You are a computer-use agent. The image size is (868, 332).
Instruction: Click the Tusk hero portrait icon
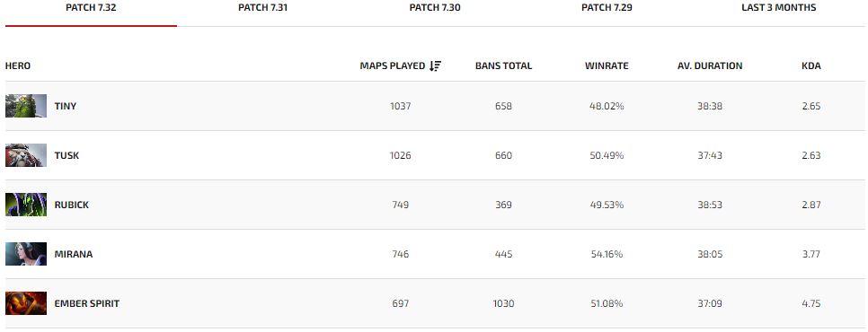26,155
